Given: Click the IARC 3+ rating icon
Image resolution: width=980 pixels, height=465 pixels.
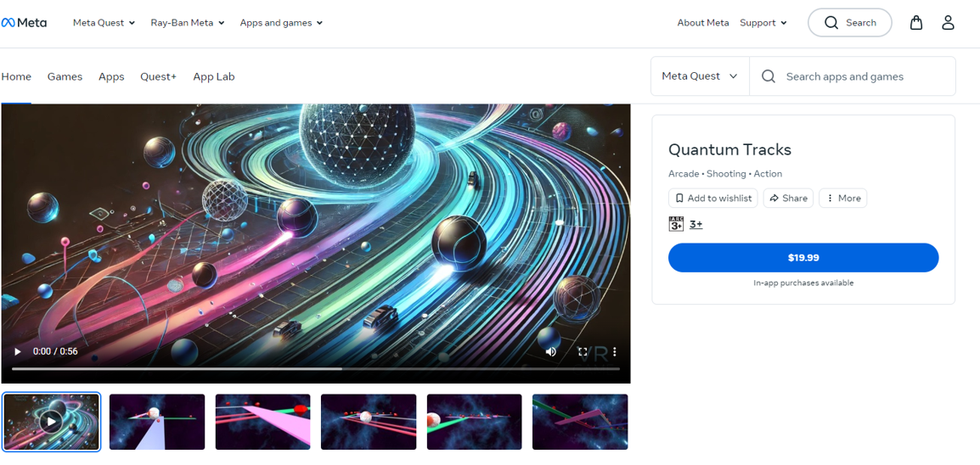Looking at the screenshot, I should [x=676, y=224].
